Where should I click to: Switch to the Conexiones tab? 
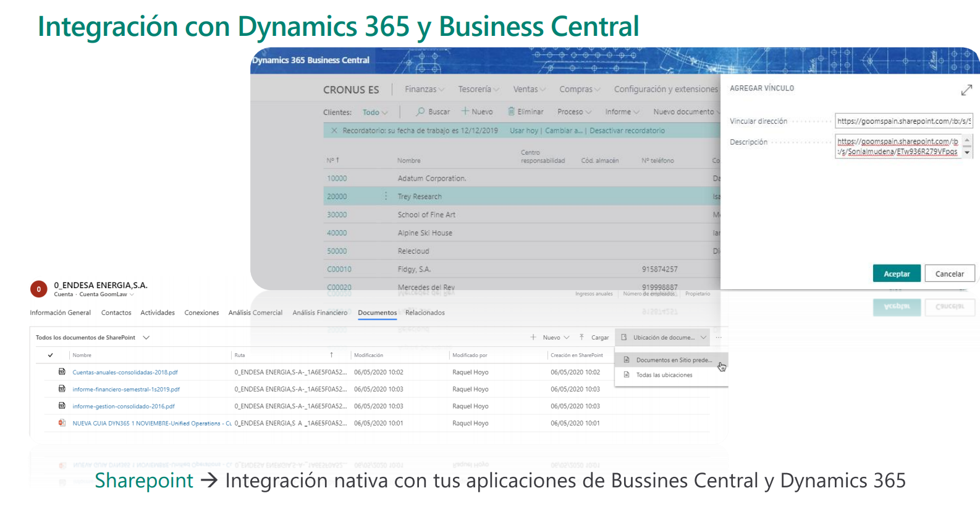pyautogui.click(x=201, y=312)
